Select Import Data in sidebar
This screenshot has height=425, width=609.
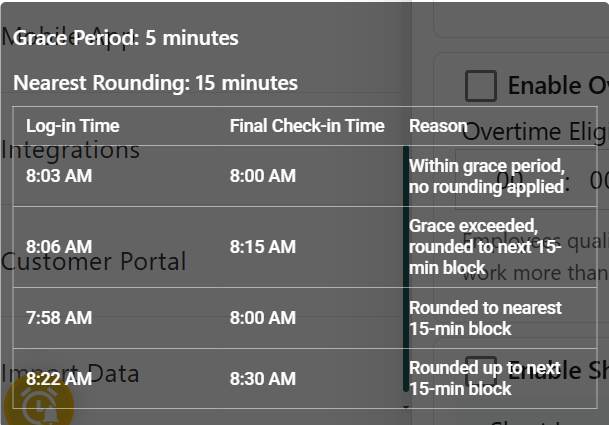70,374
